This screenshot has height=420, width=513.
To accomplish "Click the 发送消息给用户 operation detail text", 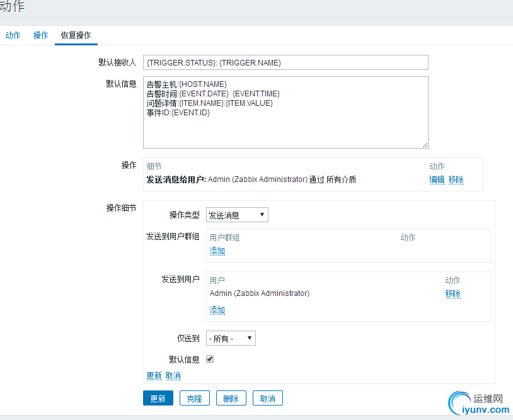I will coord(251,179).
